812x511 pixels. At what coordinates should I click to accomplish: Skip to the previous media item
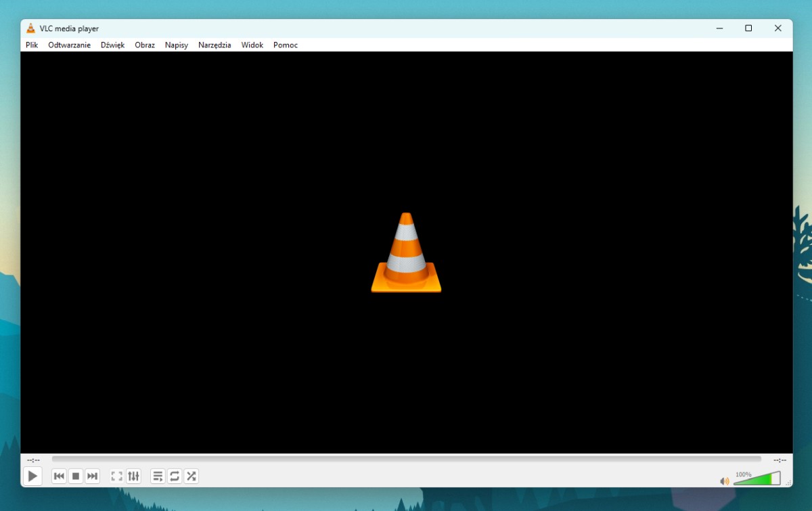pos(58,476)
